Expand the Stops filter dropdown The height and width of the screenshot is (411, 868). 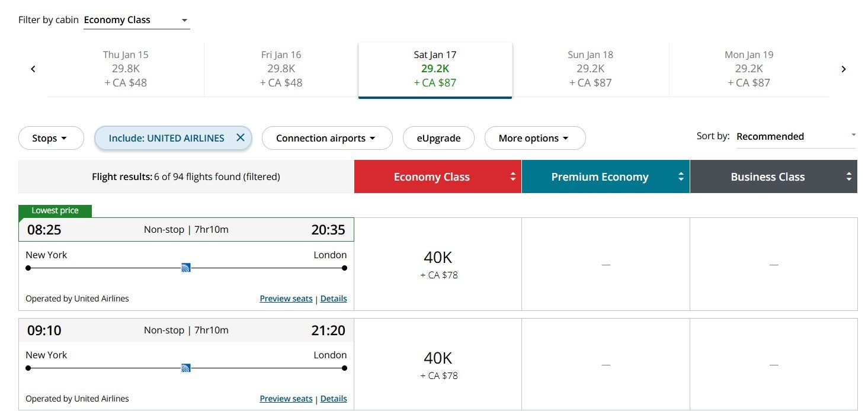(x=50, y=138)
